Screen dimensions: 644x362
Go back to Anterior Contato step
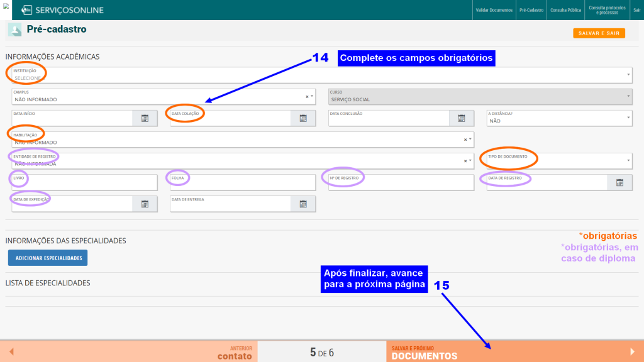[129, 352]
